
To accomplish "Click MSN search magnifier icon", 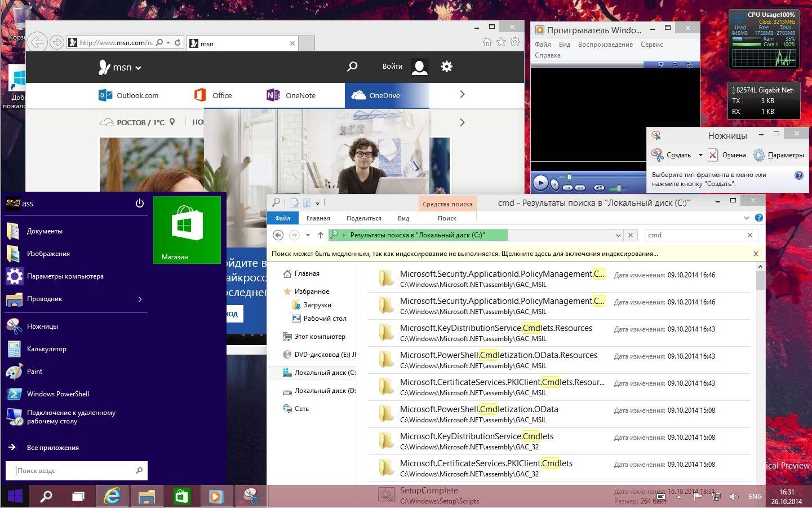I will (352, 67).
